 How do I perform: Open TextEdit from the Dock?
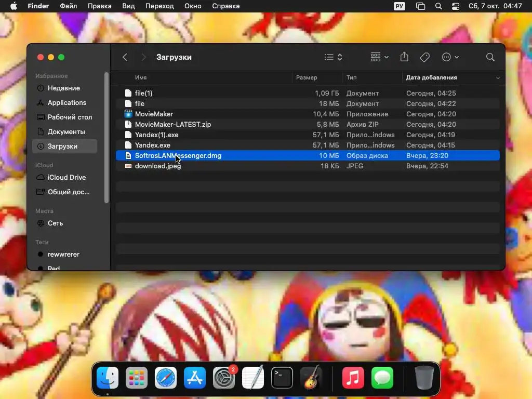[x=253, y=378]
